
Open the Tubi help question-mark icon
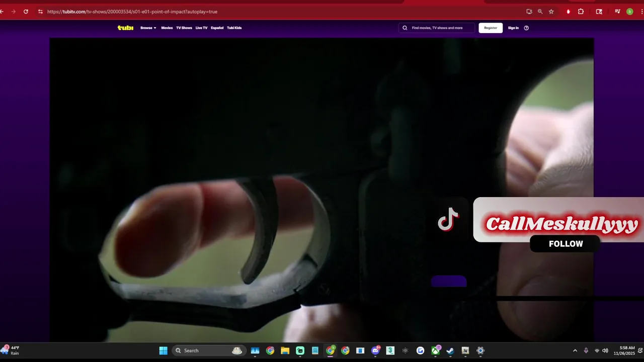526,28
